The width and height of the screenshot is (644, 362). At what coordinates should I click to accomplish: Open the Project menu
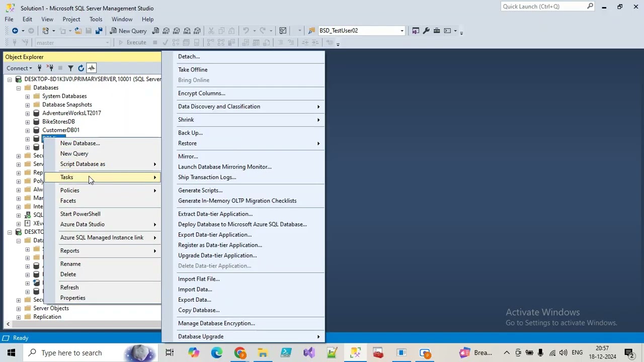(x=71, y=19)
